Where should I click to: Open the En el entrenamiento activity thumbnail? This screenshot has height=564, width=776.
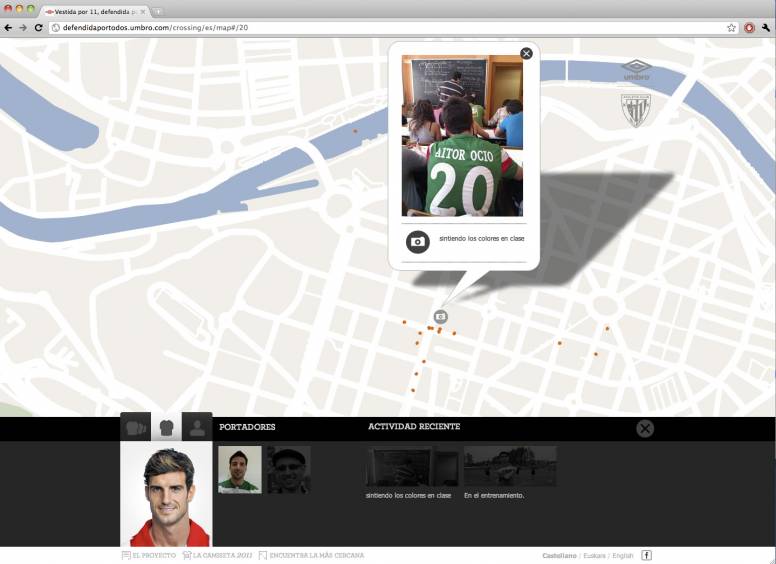(x=510, y=467)
